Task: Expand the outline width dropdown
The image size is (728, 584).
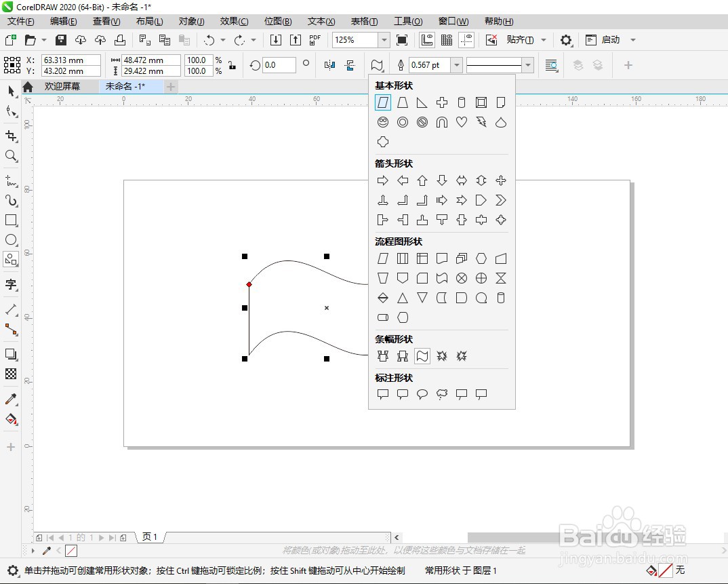Action: [x=457, y=66]
